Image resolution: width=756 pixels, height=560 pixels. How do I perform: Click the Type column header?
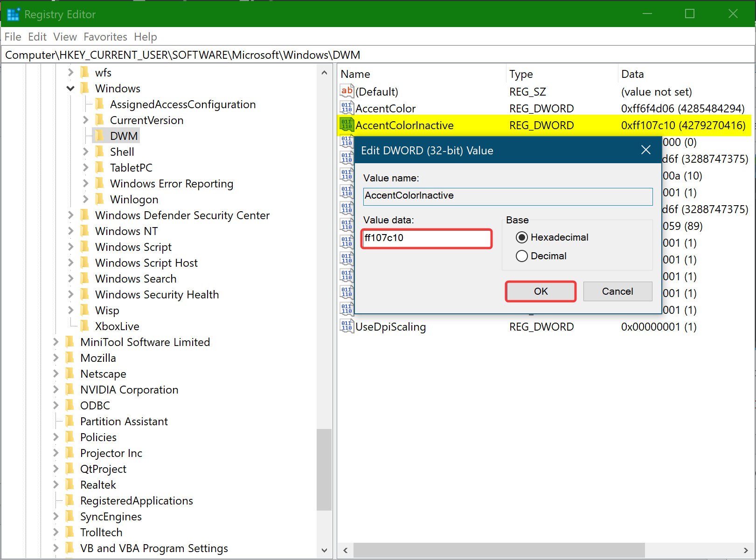click(x=562, y=74)
